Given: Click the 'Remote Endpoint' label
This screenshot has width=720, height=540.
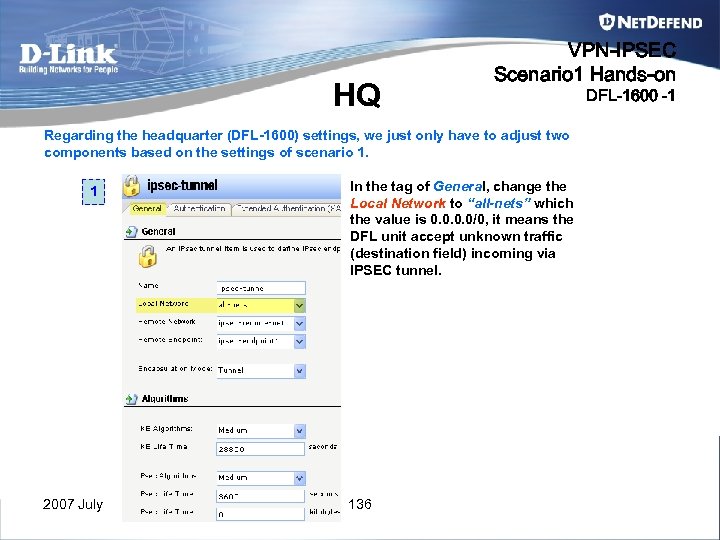Looking at the screenshot, I should 170,340.
